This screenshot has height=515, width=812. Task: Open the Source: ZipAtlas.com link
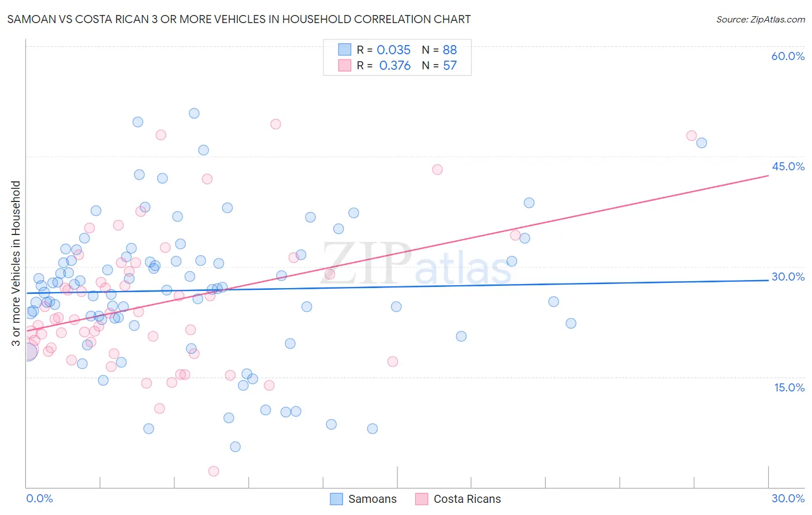point(761,19)
